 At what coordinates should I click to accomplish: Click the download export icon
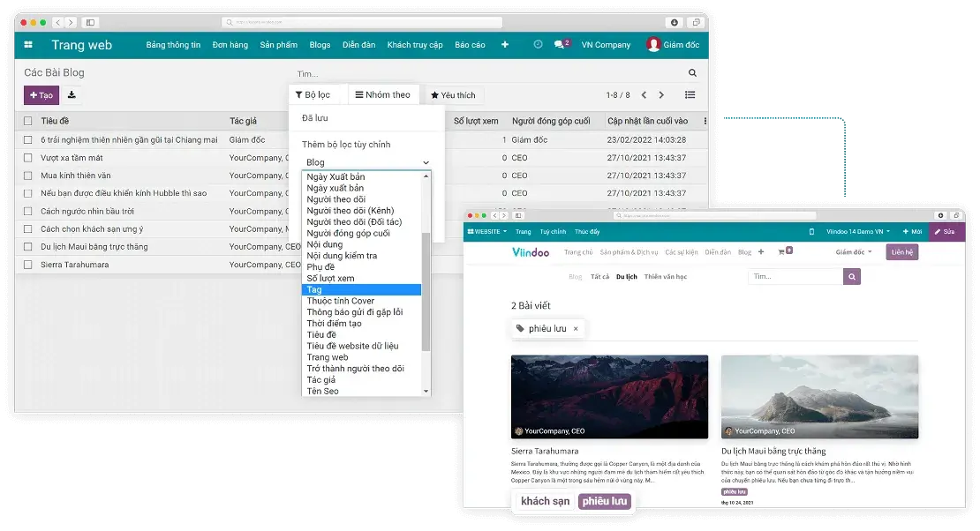click(x=72, y=95)
